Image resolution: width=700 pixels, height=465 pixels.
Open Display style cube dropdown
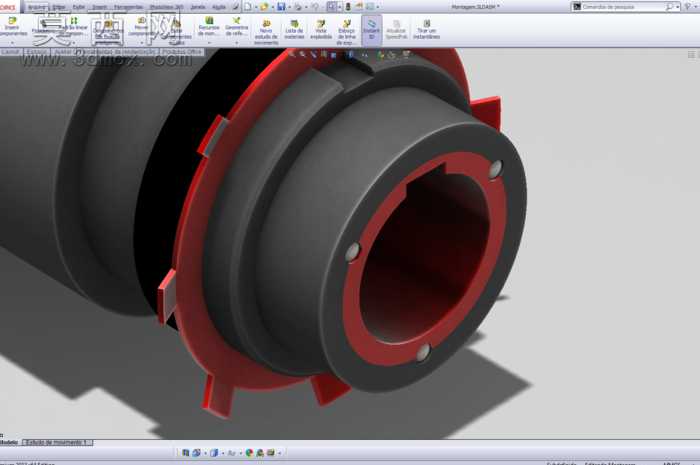click(351, 54)
